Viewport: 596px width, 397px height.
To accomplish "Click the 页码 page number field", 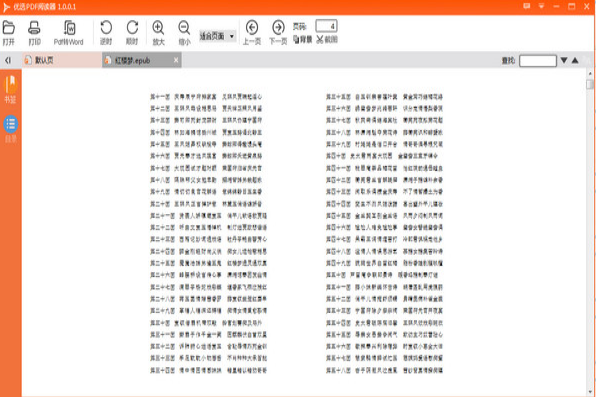I will coord(327,26).
